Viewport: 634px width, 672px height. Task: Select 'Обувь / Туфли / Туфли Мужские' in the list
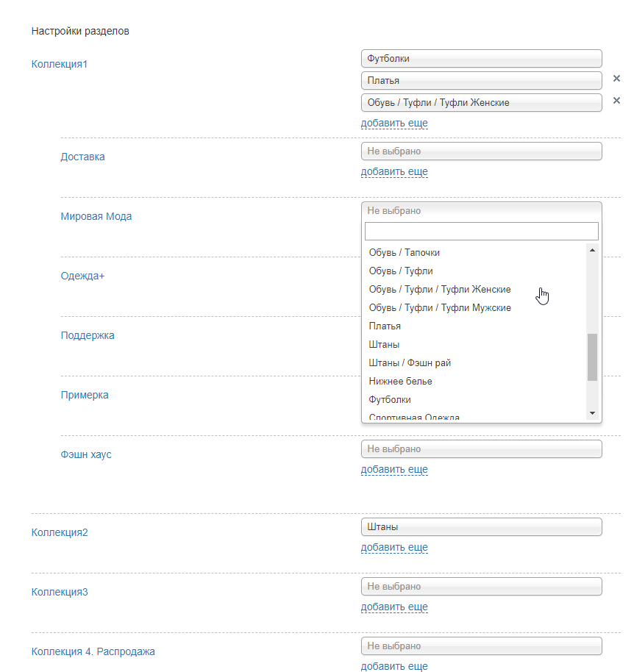(x=440, y=308)
